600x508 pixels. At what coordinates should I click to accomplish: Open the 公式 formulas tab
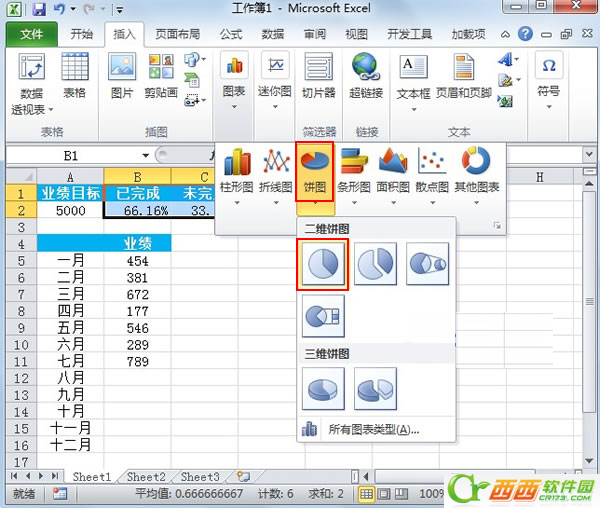coord(231,34)
